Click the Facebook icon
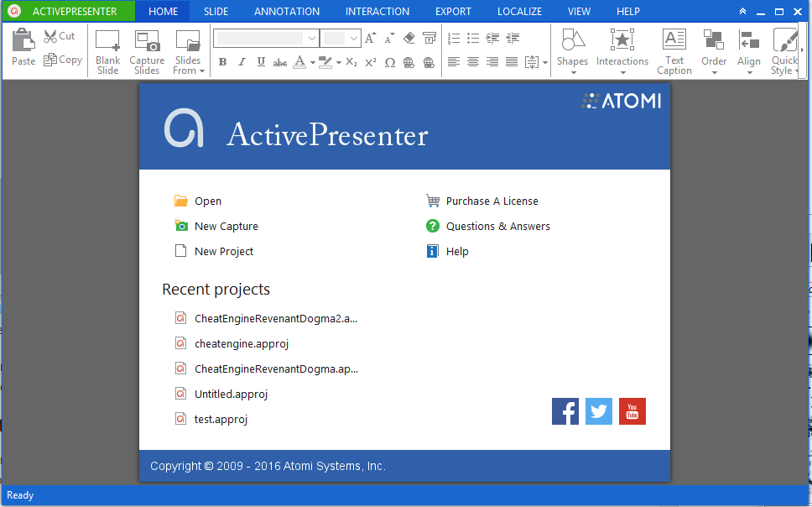 tap(565, 411)
